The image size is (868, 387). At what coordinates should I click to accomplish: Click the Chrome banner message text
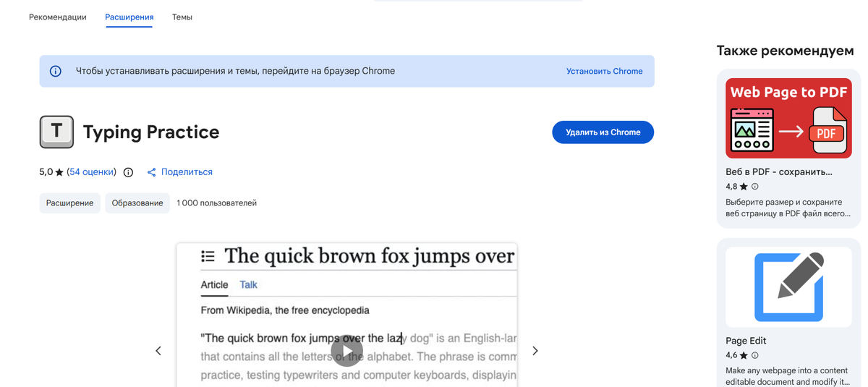(235, 71)
